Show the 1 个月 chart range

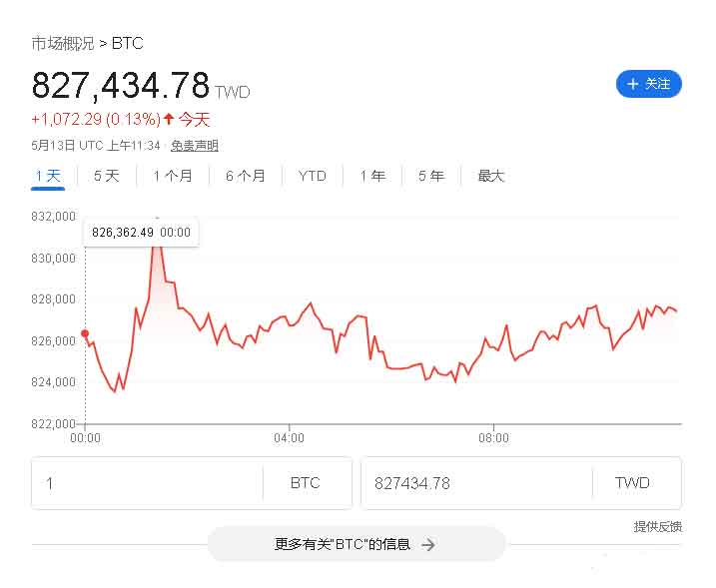[173, 176]
